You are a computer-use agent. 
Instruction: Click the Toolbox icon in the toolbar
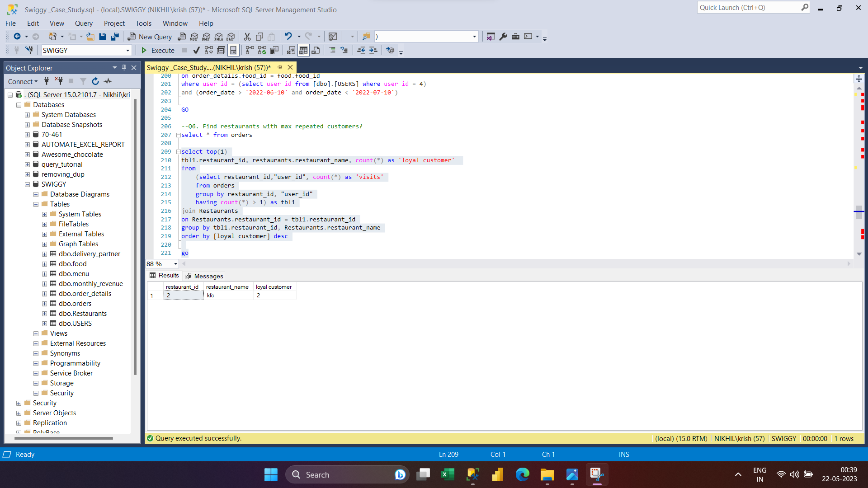[x=515, y=37]
